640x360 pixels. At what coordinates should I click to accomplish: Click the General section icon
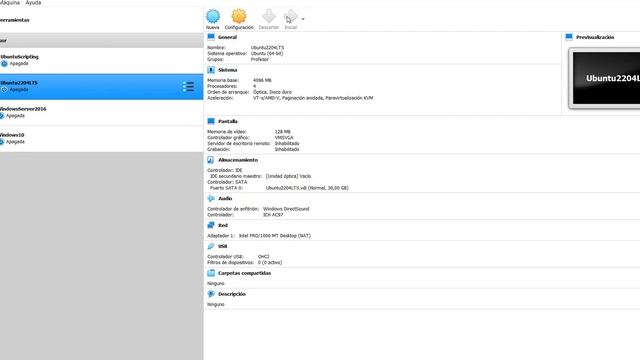tap(211, 37)
